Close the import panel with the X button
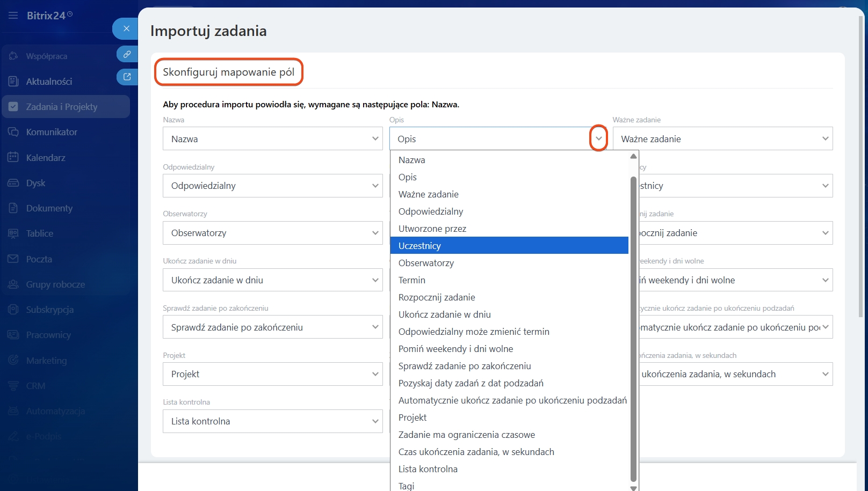 click(x=126, y=28)
